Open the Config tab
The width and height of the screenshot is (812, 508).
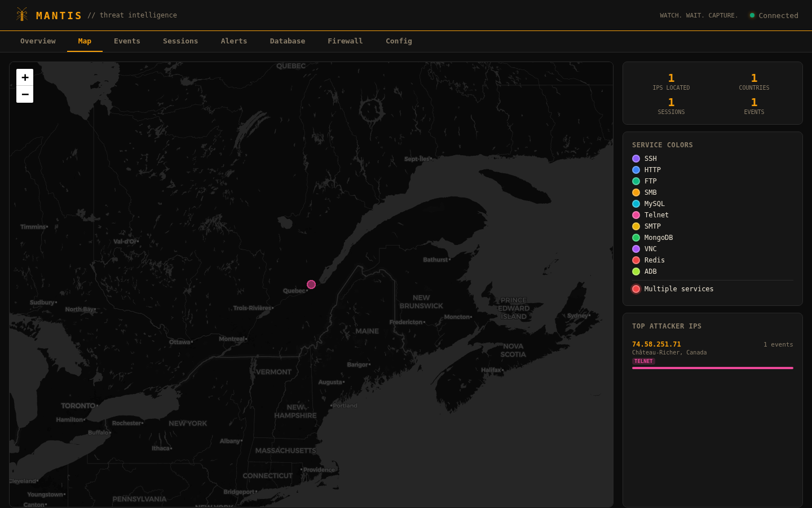coord(399,41)
